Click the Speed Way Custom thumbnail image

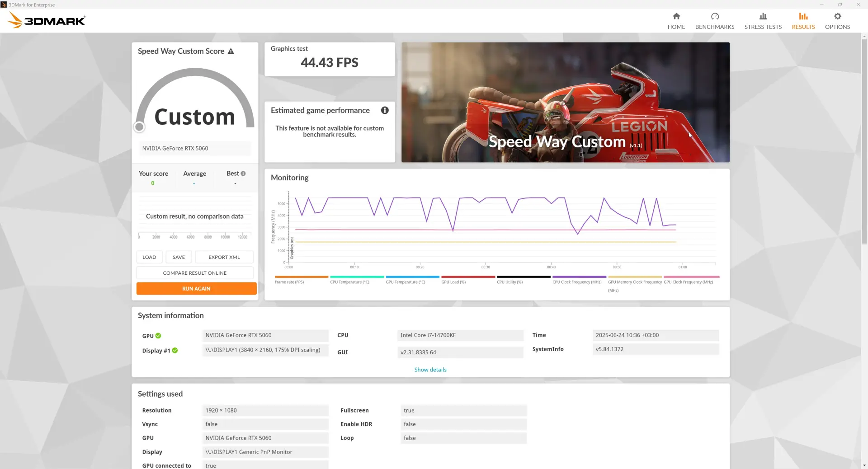tap(566, 103)
